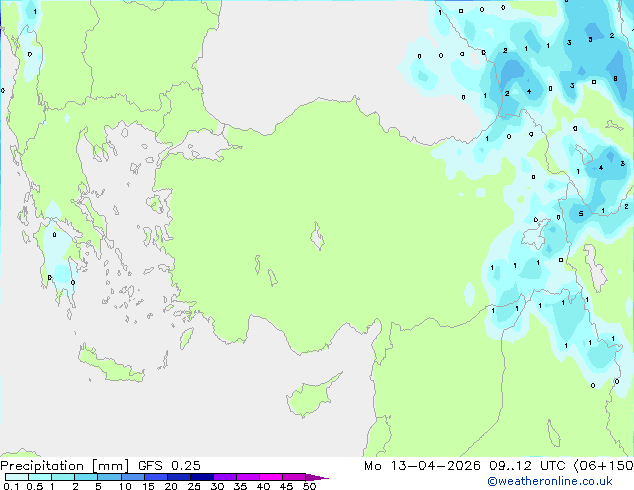This screenshot has height=490, width=634.
Task: Select the 40–45 mm magenta swatch
Action: coord(271,477)
